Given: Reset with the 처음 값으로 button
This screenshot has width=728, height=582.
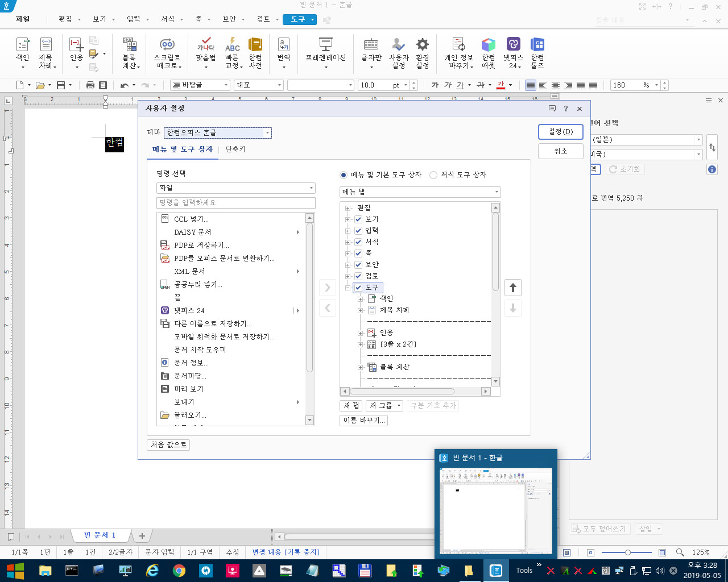Looking at the screenshot, I should 168,445.
